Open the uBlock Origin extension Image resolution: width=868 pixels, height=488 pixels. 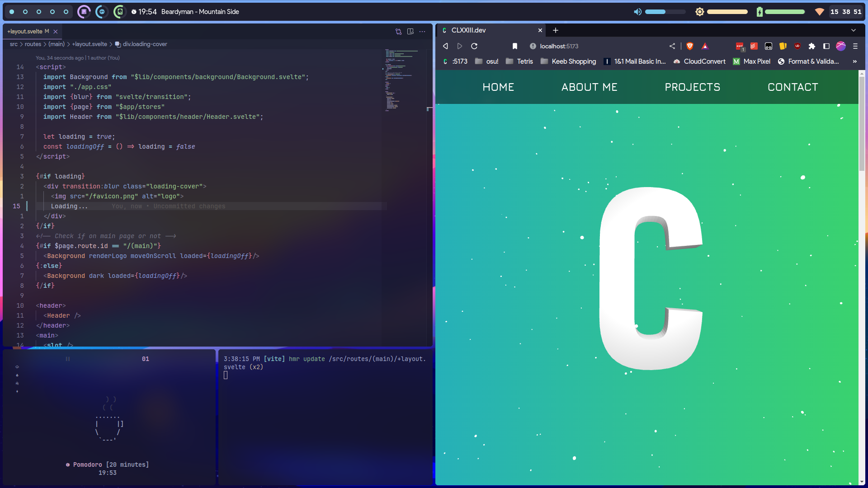797,46
